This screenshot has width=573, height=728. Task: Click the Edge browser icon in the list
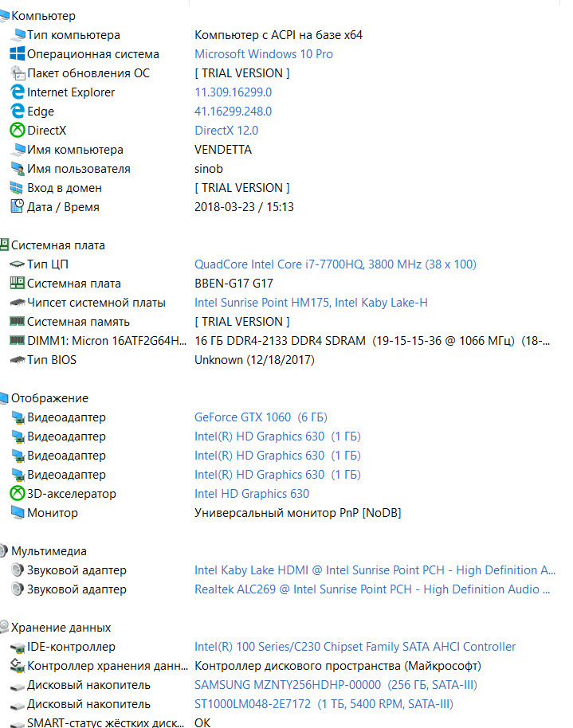[18, 111]
